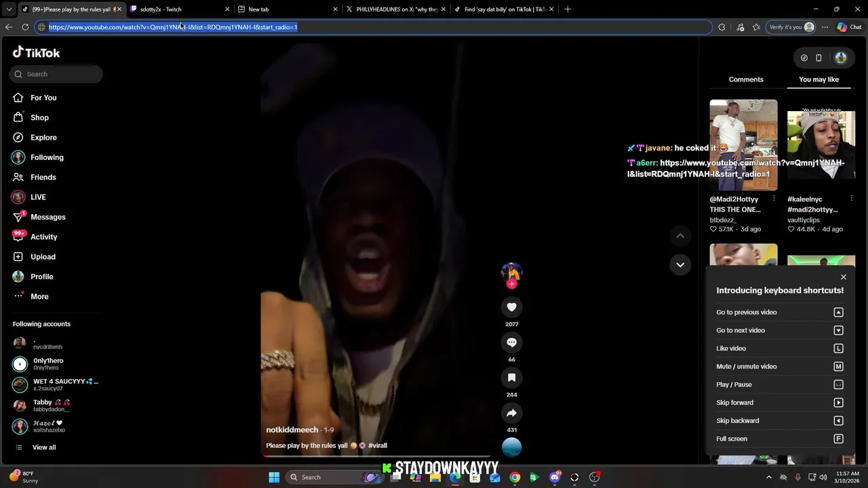Open x.2saucy07 following account
The height and width of the screenshot is (488, 868).
[56, 384]
